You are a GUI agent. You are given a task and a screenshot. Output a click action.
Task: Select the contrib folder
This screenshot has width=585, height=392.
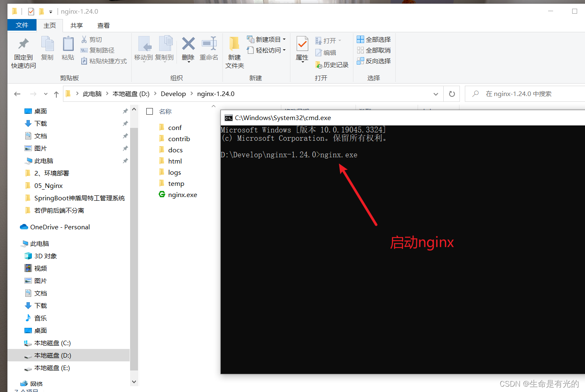click(x=174, y=139)
